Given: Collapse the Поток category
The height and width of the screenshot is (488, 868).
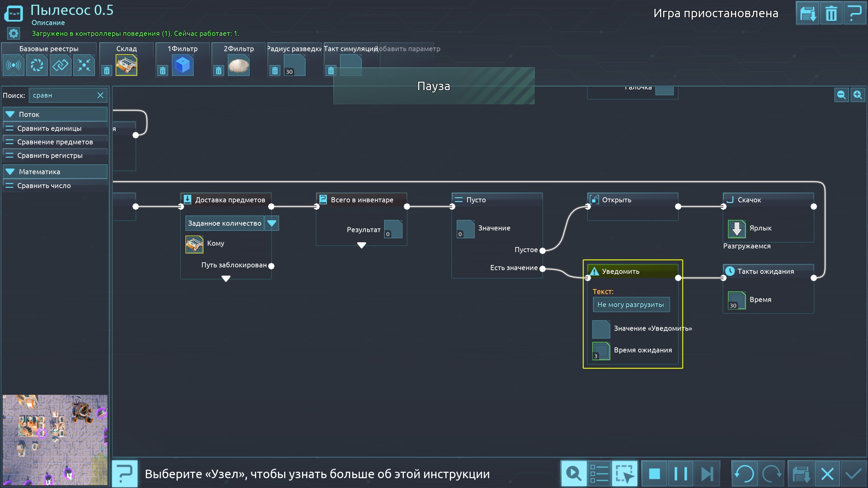Looking at the screenshot, I should (11, 114).
